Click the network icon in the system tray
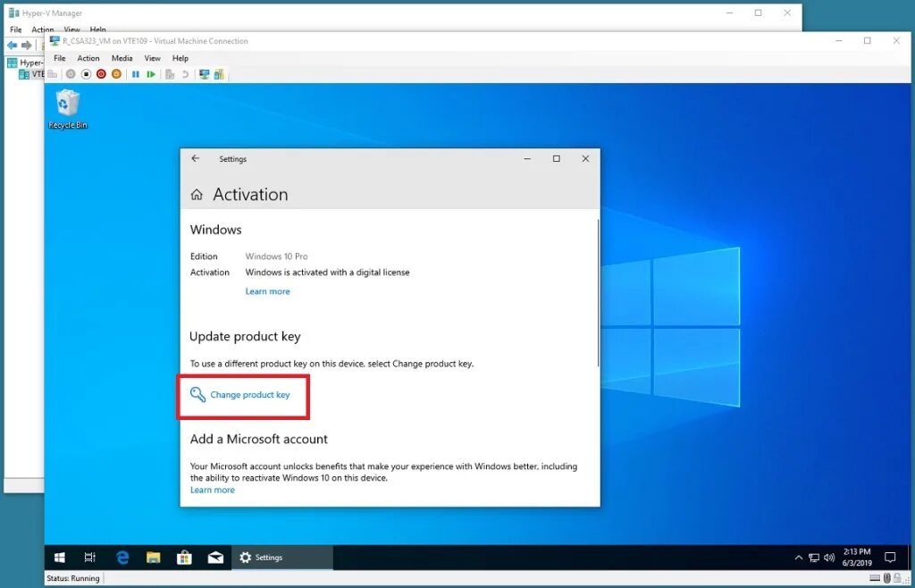 814,558
